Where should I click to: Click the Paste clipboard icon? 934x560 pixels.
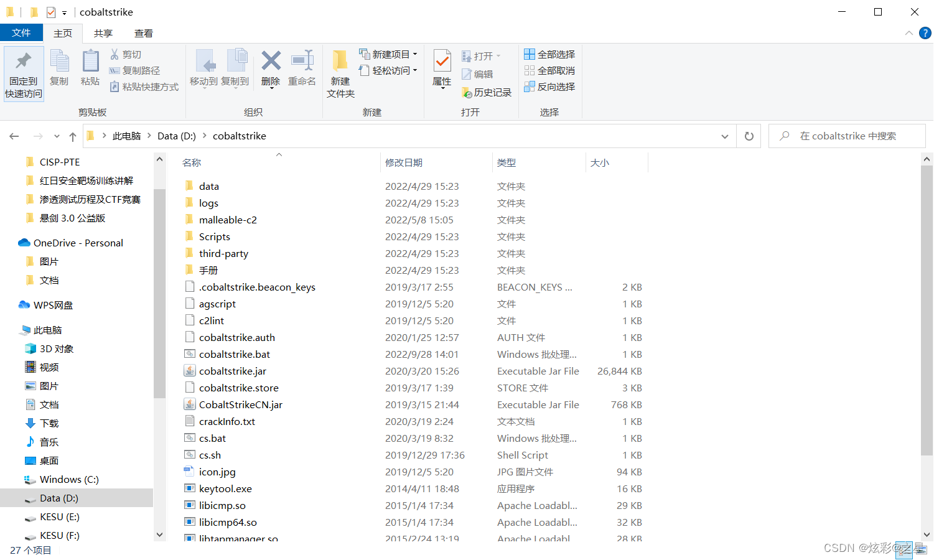click(91, 61)
